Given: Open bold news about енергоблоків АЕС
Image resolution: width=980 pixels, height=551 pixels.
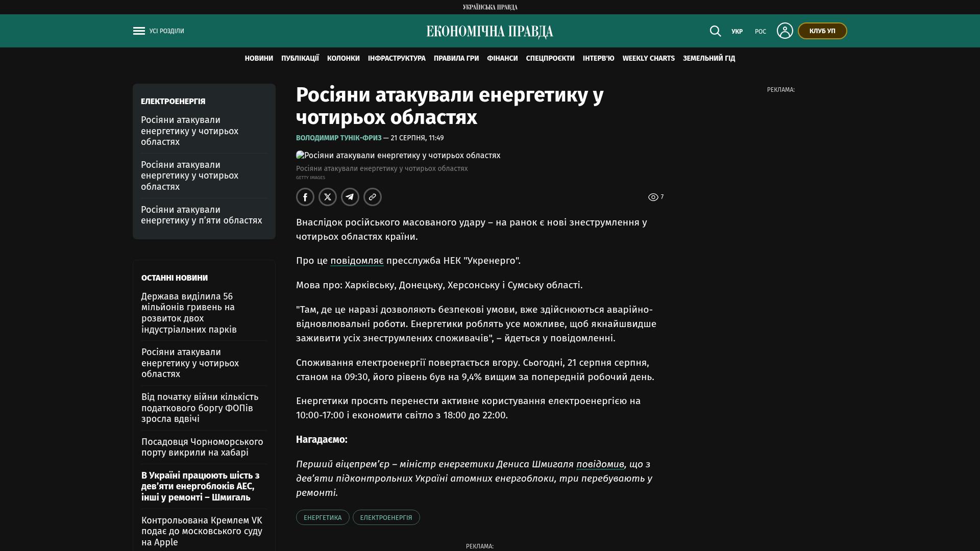Looking at the screenshot, I should 201,486.
